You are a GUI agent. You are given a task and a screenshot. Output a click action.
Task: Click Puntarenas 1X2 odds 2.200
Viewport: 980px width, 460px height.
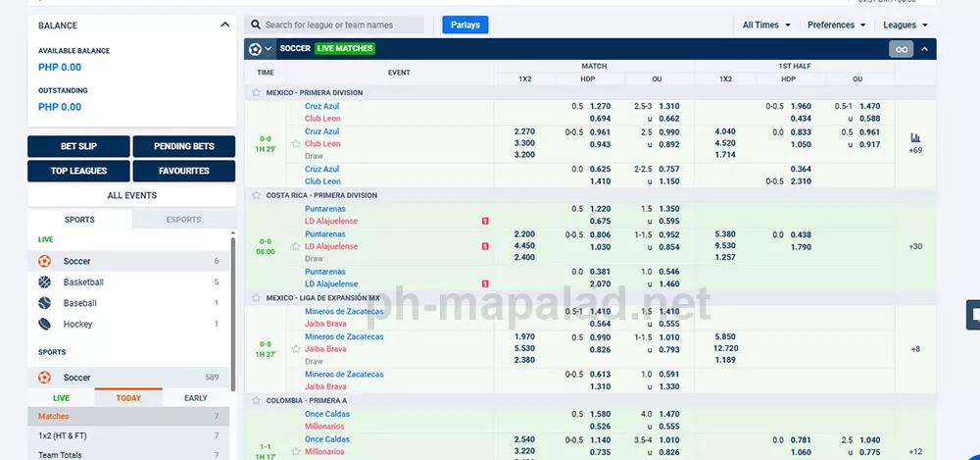click(524, 234)
